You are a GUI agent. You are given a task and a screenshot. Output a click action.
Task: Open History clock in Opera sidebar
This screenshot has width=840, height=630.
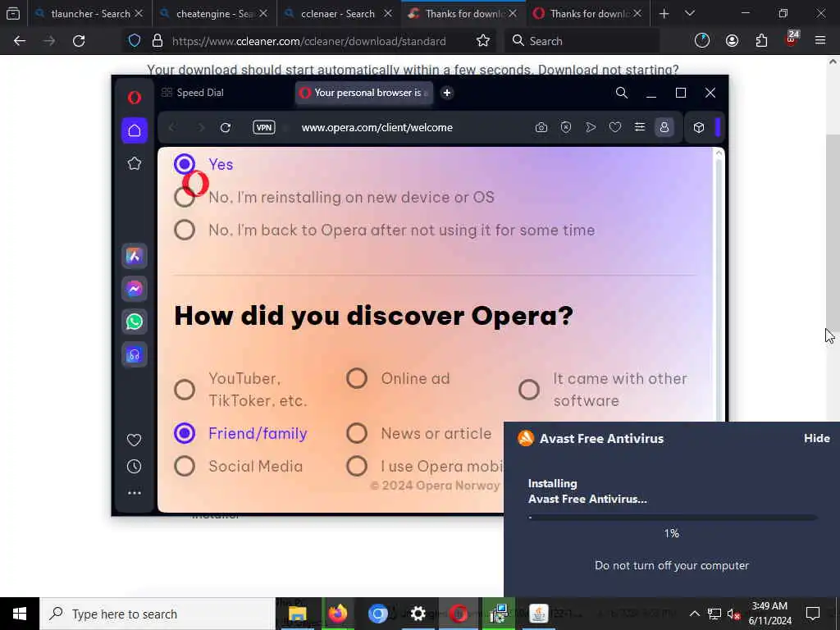coord(135,466)
